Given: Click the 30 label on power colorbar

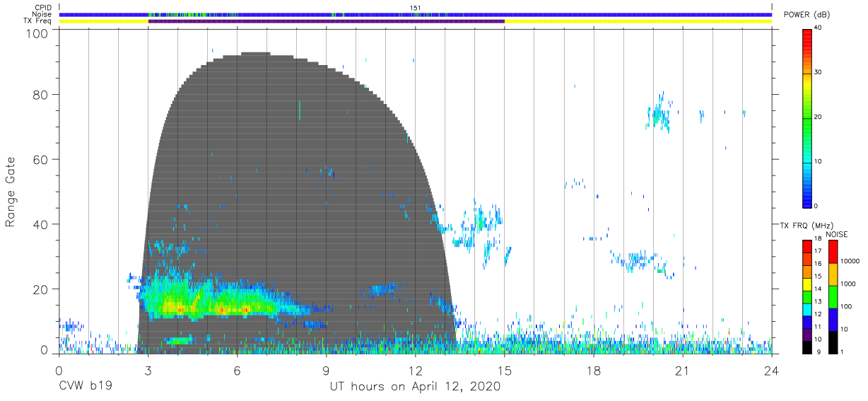Looking at the screenshot, I should (x=819, y=72).
